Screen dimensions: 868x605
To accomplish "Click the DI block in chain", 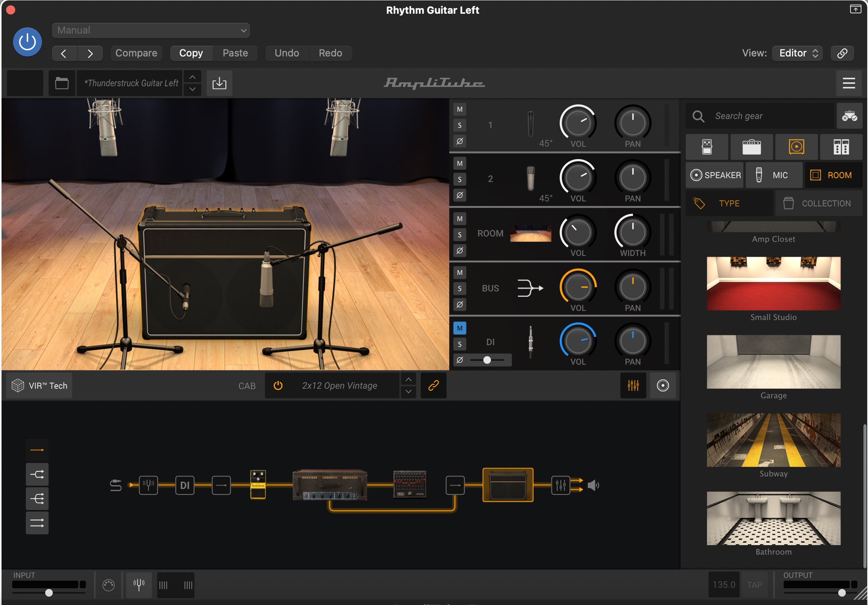I will tap(185, 485).
